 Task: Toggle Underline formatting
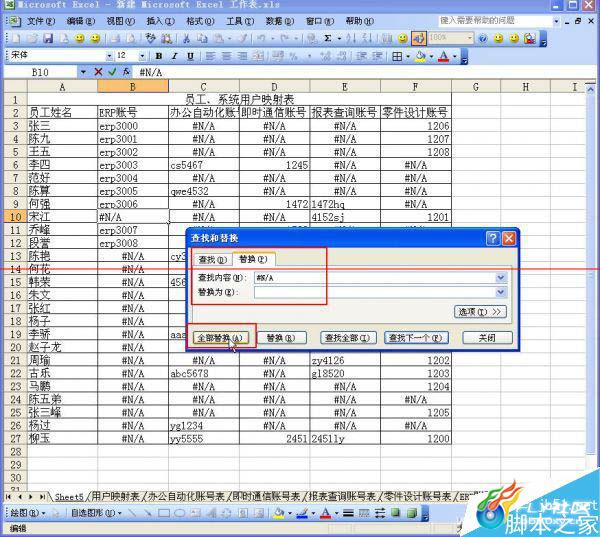(x=190, y=57)
